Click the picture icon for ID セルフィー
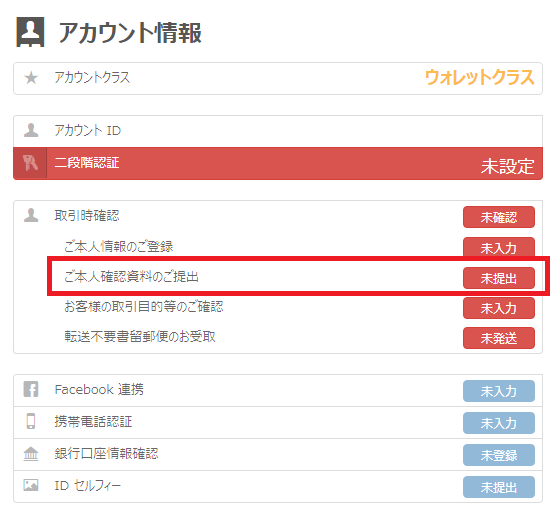Screen dimensions: 556x510 [x=31, y=485]
